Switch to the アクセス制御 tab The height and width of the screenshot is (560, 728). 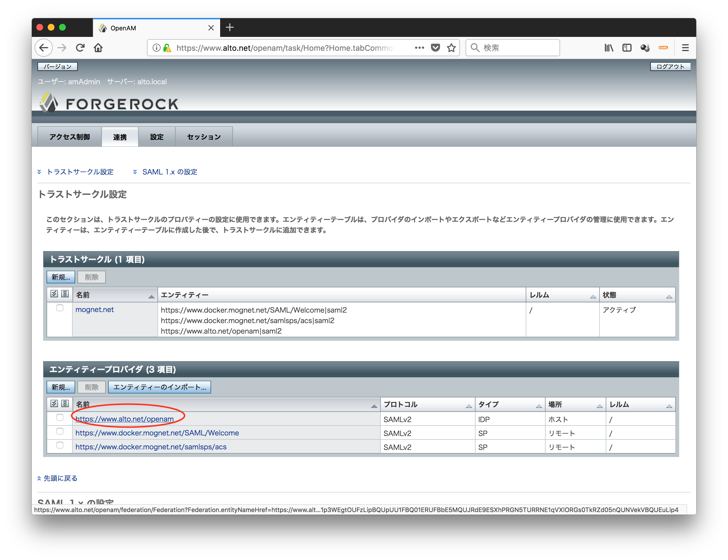(x=70, y=136)
